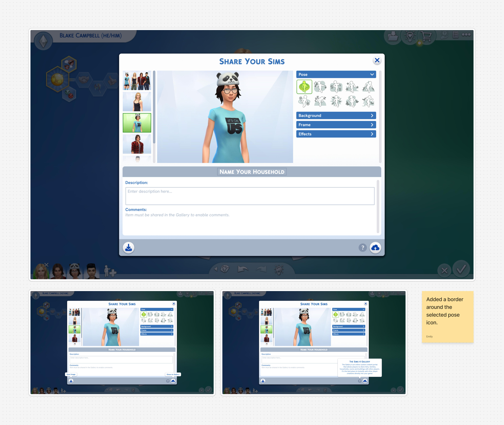This screenshot has height=425, width=504.
Task: Click the Name Your Household title field
Action: click(x=252, y=172)
